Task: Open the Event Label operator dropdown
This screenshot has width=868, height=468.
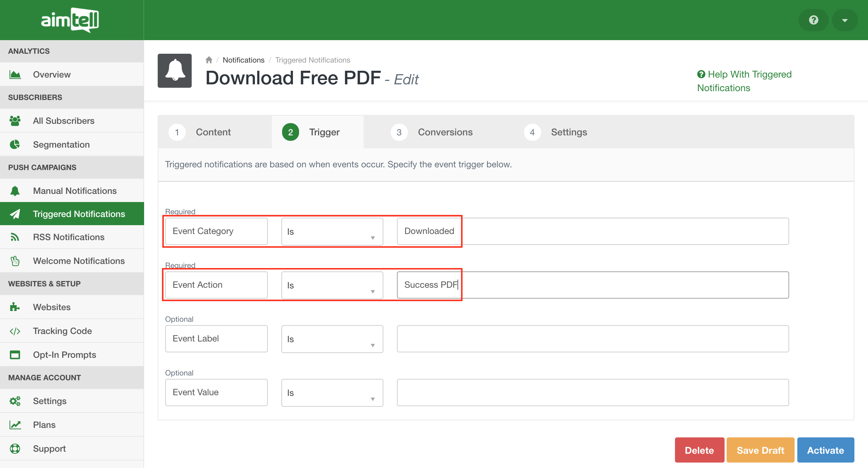Action: point(332,339)
